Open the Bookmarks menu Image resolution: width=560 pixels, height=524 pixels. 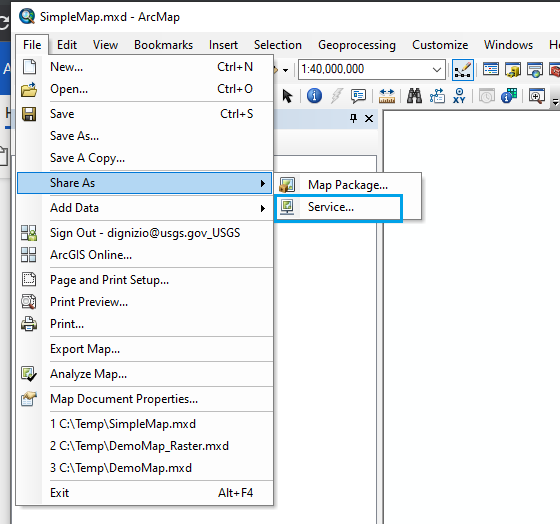[x=163, y=45]
